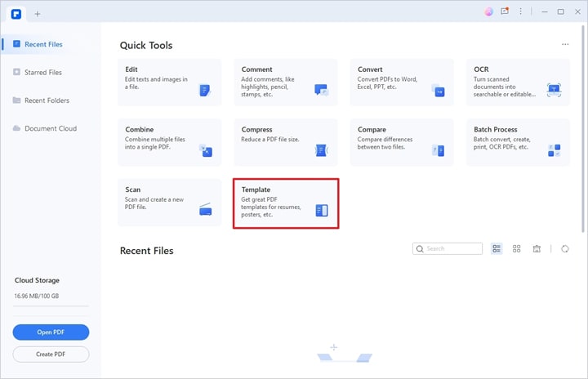Viewport: 588px width, 379px height.
Task: Click the trash icon in Recent Files
Action: pyautogui.click(x=537, y=249)
